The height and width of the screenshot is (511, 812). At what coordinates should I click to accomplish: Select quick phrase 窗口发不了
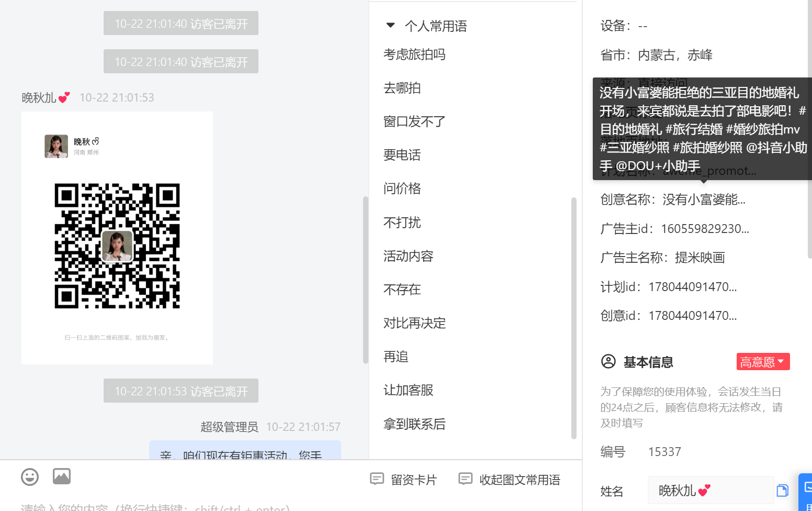pyautogui.click(x=414, y=121)
